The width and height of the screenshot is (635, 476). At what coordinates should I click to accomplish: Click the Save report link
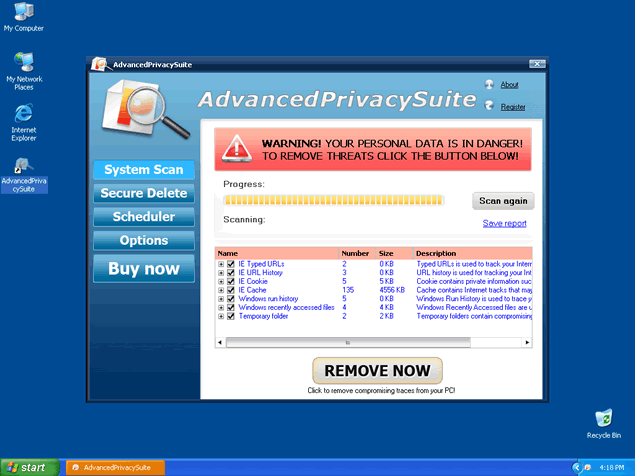coord(504,223)
